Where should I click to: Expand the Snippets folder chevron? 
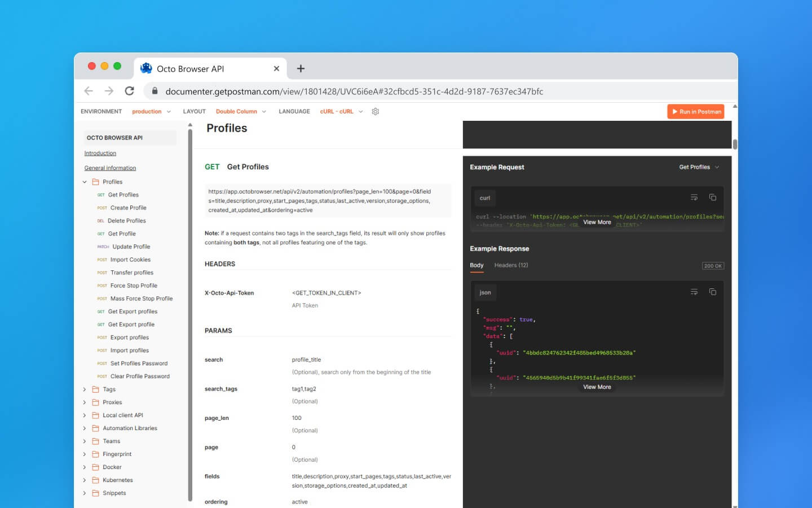(85, 493)
